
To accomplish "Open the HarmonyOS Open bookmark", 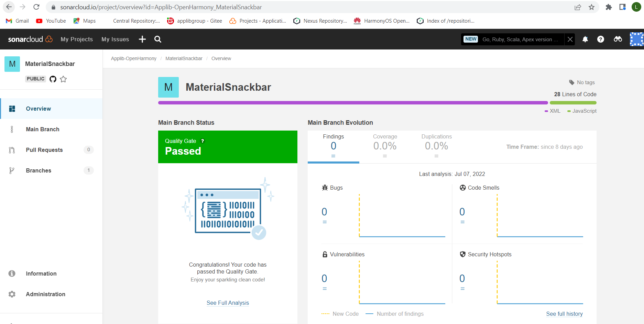I will pos(382,21).
